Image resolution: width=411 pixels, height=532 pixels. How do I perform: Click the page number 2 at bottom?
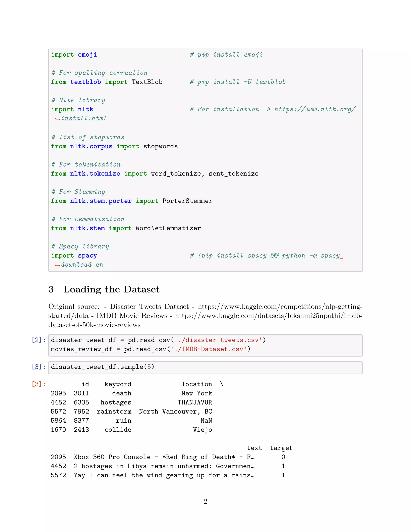point(205,501)
